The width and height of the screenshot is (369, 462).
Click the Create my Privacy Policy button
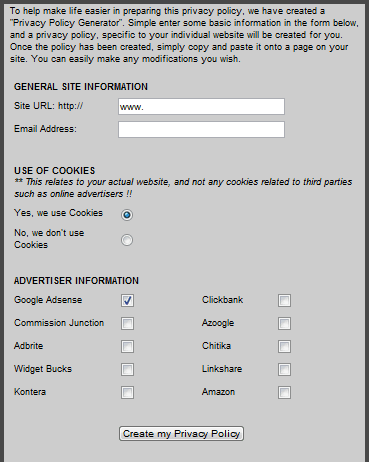tap(181, 434)
